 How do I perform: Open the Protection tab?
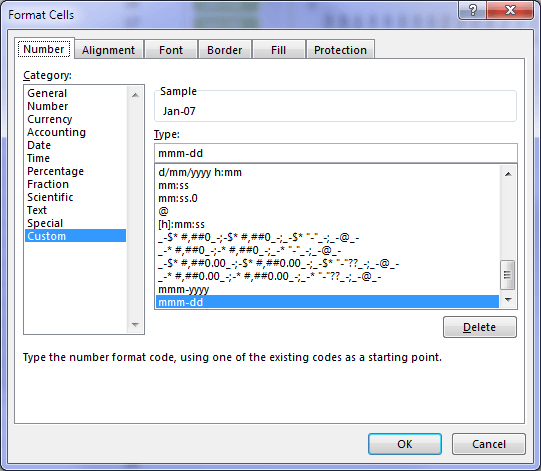click(x=340, y=50)
